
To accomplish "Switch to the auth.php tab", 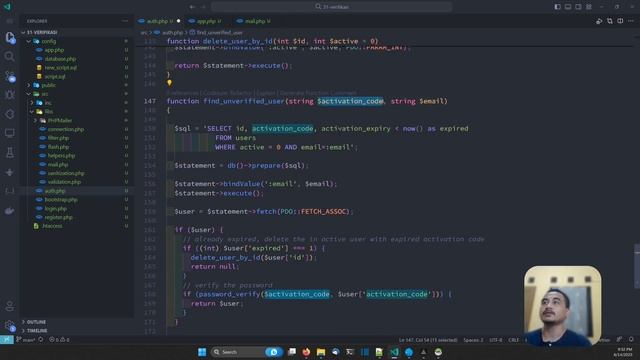I will pyautogui.click(x=159, y=21).
